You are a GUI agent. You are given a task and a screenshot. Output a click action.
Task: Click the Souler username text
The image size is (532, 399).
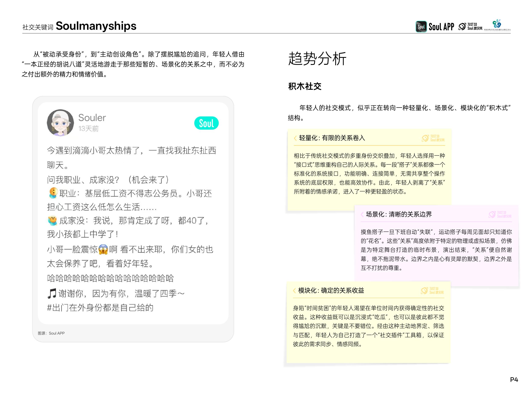(x=92, y=118)
